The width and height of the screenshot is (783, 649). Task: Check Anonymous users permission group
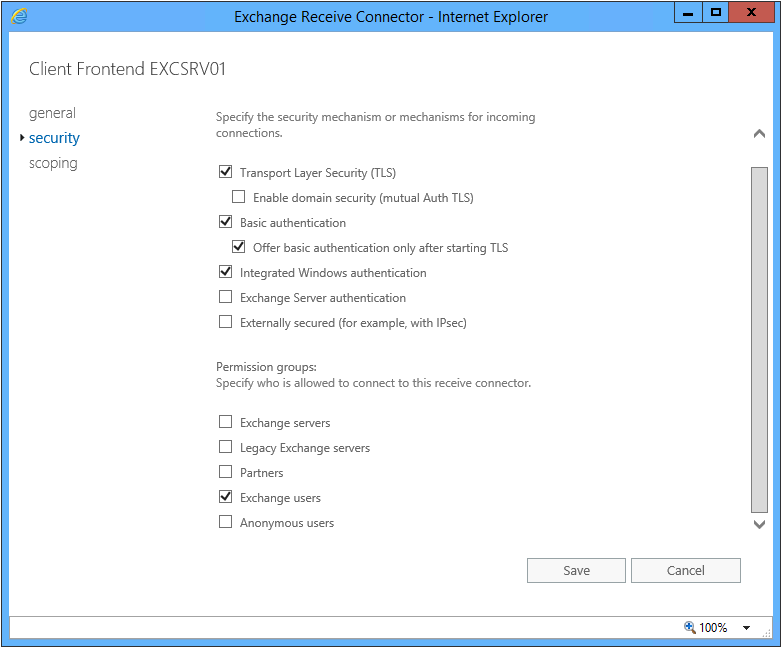pos(225,522)
